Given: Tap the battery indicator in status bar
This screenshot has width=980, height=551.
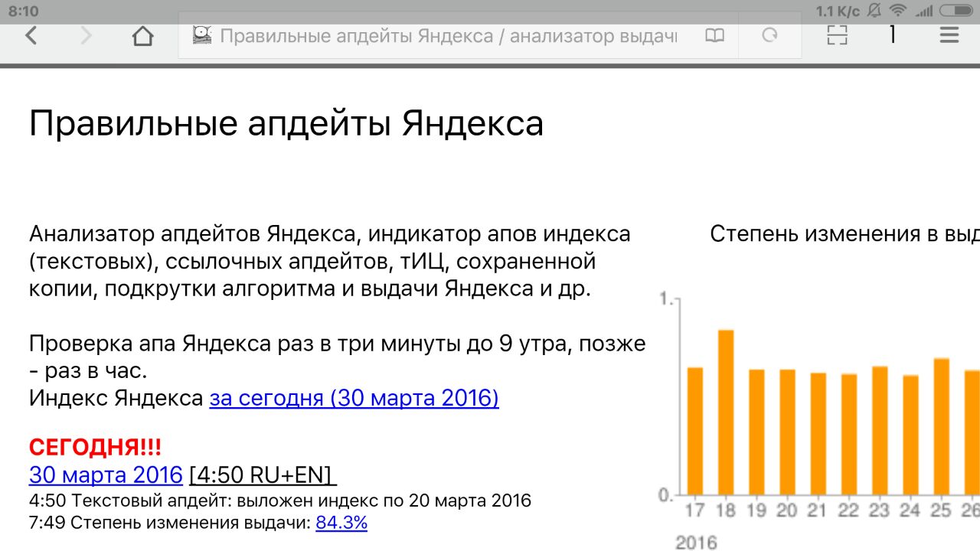Looking at the screenshot, I should (x=956, y=11).
